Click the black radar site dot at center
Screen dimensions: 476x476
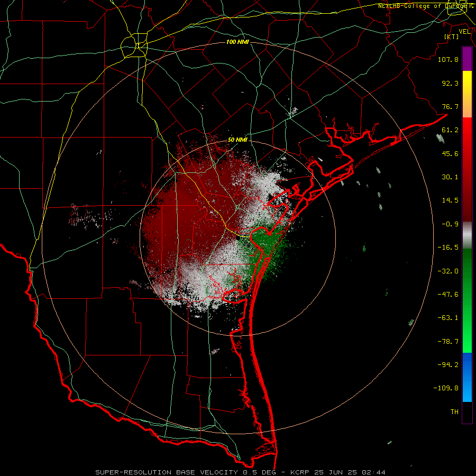(x=237, y=239)
